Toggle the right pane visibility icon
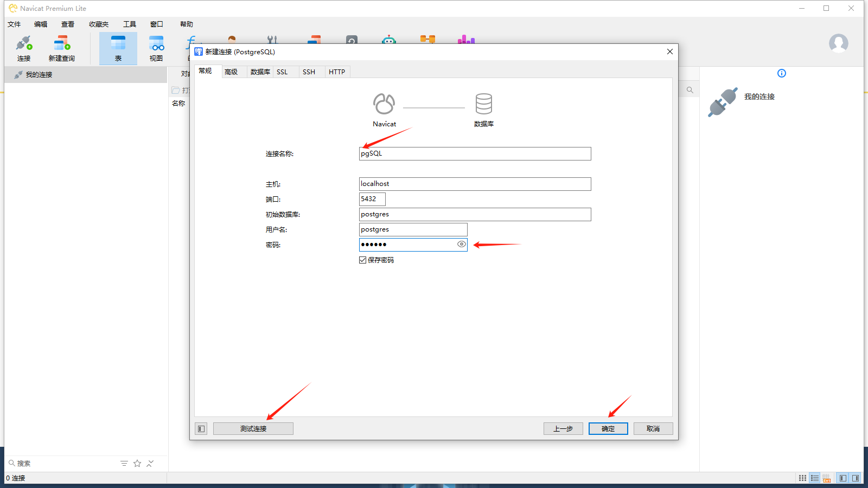The width and height of the screenshot is (868, 488). click(x=856, y=478)
